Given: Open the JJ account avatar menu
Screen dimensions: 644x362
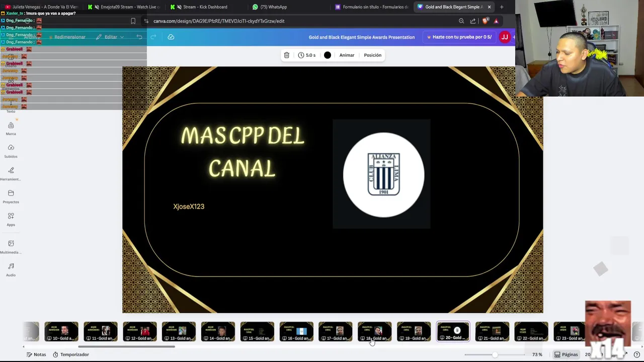Looking at the screenshot, I should [x=505, y=37].
